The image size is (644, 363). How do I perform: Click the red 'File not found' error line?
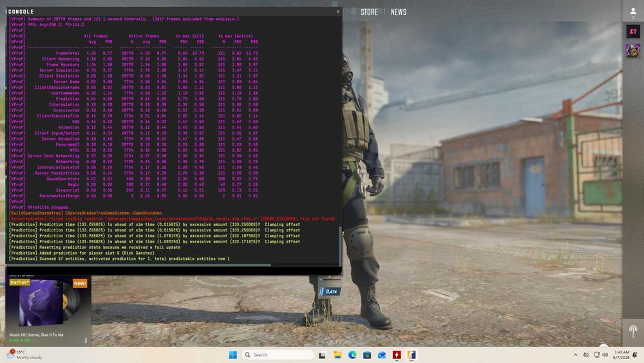172,219
